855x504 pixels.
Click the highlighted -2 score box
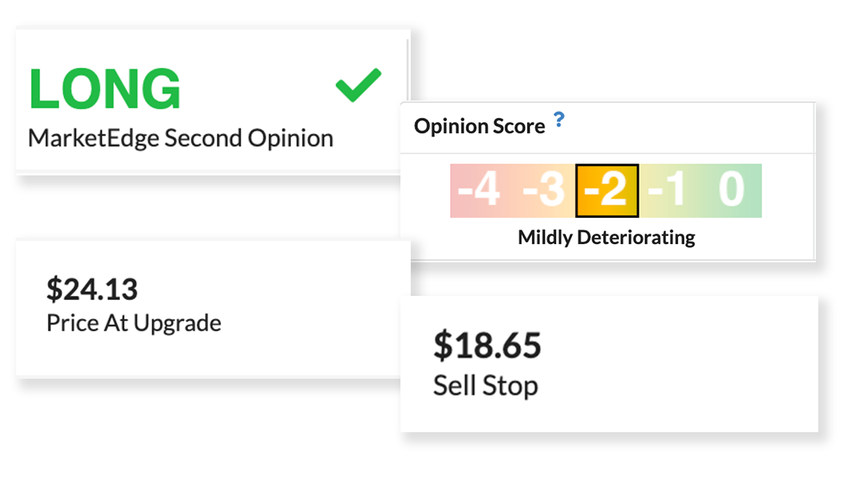(x=606, y=191)
